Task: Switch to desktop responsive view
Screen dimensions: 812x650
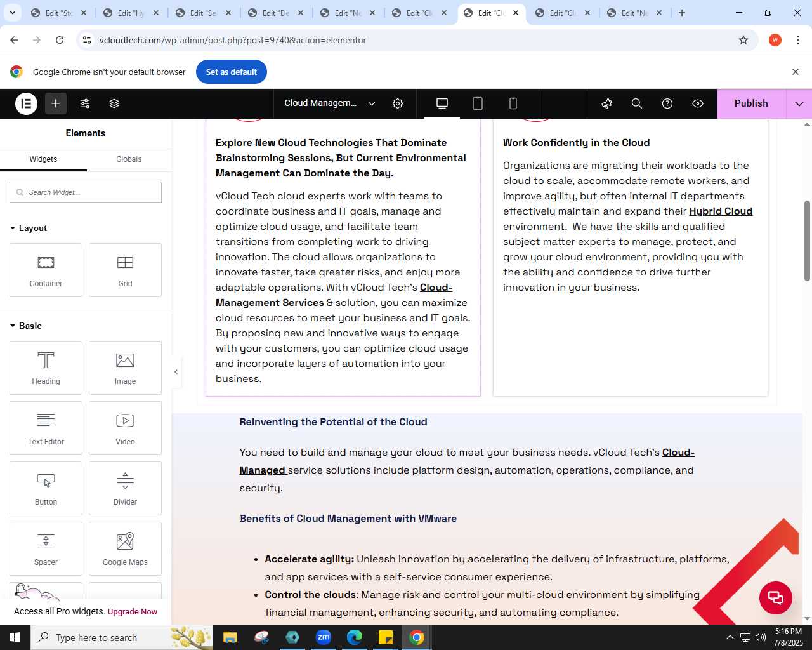Action: (x=442, y=103)
